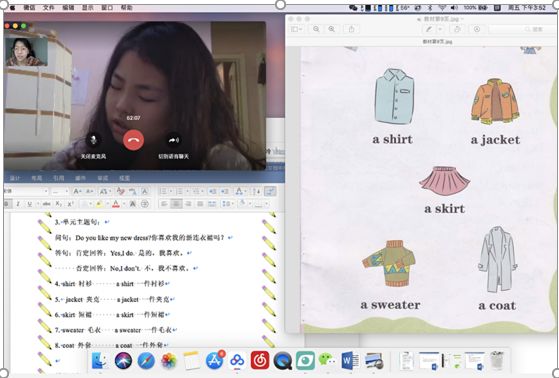This screenshot has width=559, height=378.
Task: Pick the yellow text highlight color
Action: coord(99,204)
